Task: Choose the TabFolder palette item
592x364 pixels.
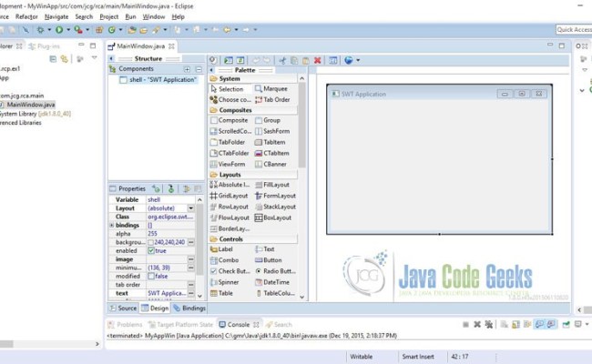Action: pyautogui.click(x=228, y=142)
